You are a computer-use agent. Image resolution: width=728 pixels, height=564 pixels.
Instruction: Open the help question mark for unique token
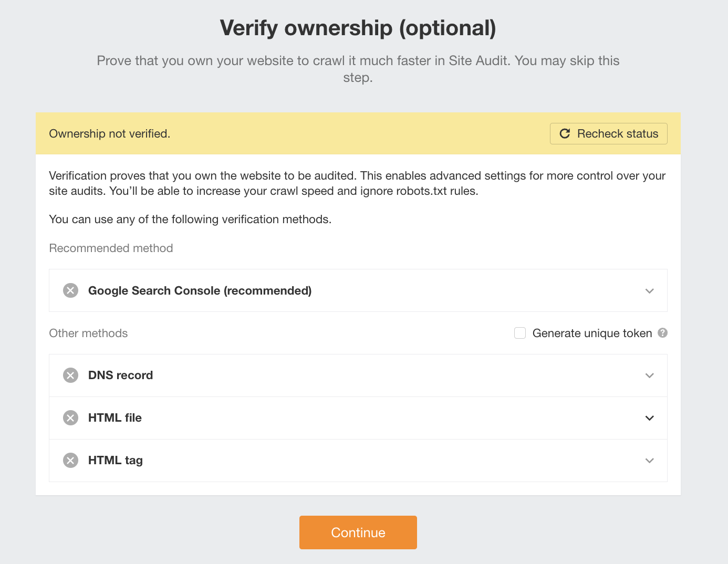[663, 333]
